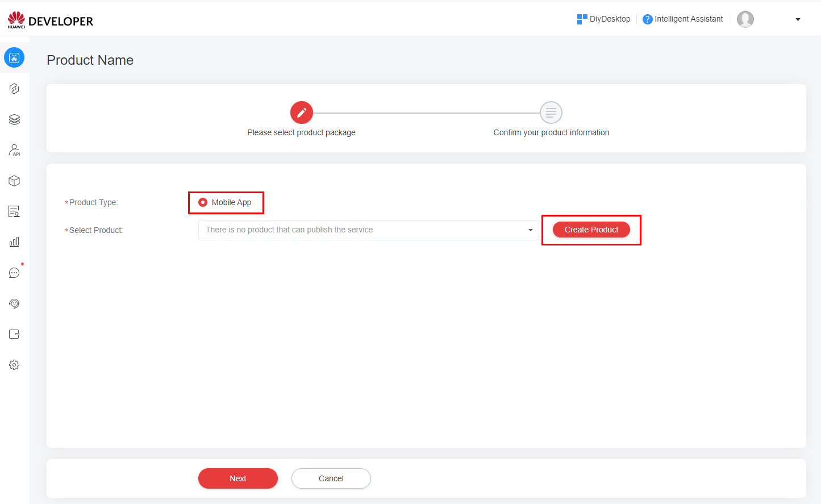Screen dimensions: 821x504
Task: Open the cube package sidebar icon
Action: click(x=14, y=181)
